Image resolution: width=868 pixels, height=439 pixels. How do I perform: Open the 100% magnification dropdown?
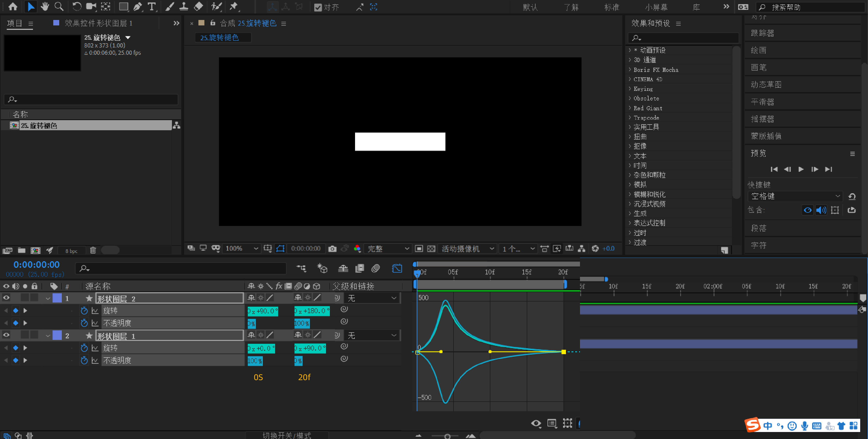click(x=242, y=249)
